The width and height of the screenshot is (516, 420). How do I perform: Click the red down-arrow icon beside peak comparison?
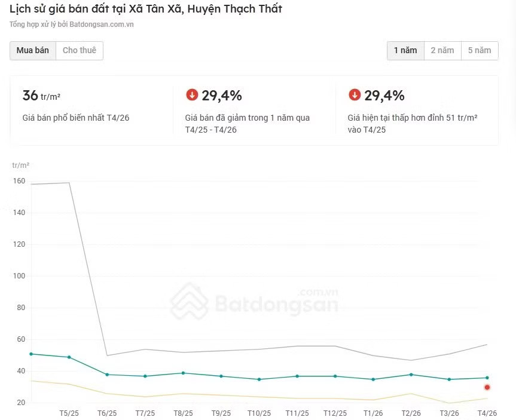click(x=355, y=95)
